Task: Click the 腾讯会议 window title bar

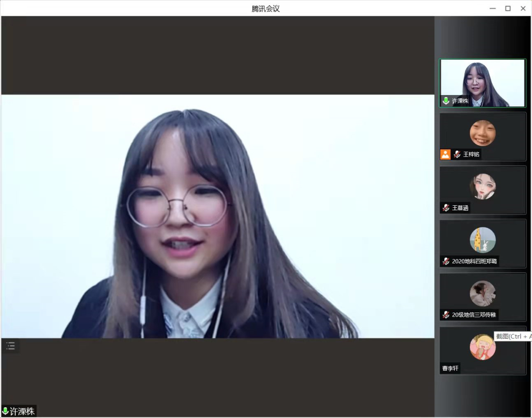Action: (266, 8)
